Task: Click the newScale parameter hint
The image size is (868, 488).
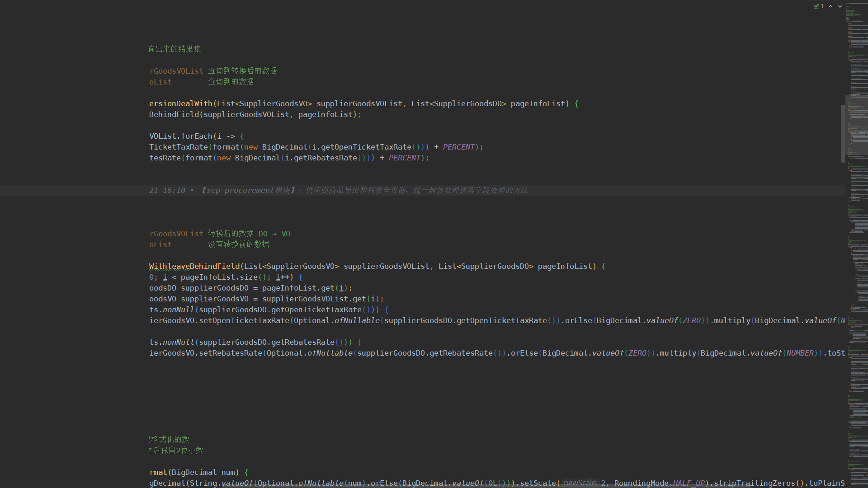Action: coord(580,483)
